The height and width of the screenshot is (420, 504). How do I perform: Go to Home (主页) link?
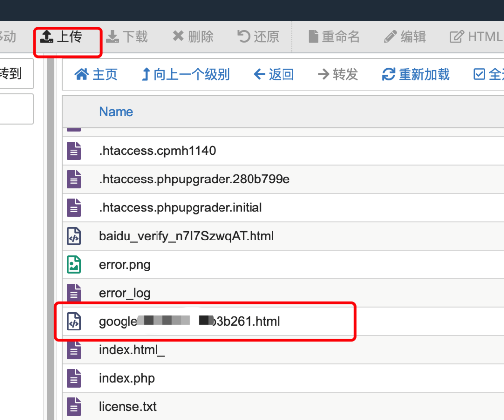(96, 74)
